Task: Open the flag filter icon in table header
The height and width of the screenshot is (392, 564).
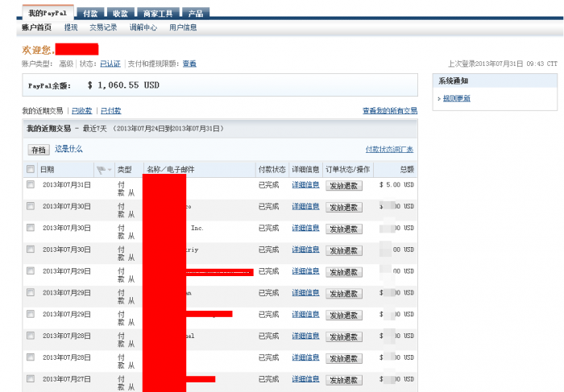Action: (x=101, y=170)
